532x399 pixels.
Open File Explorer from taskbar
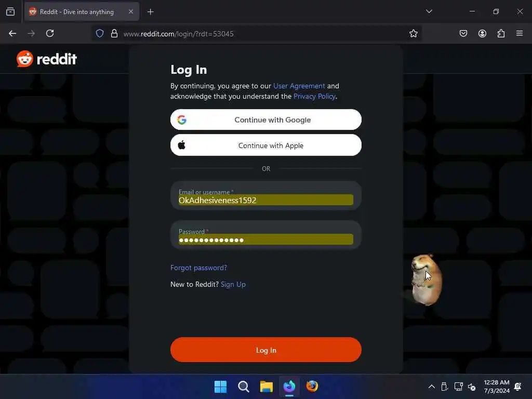tap(267, 387)
